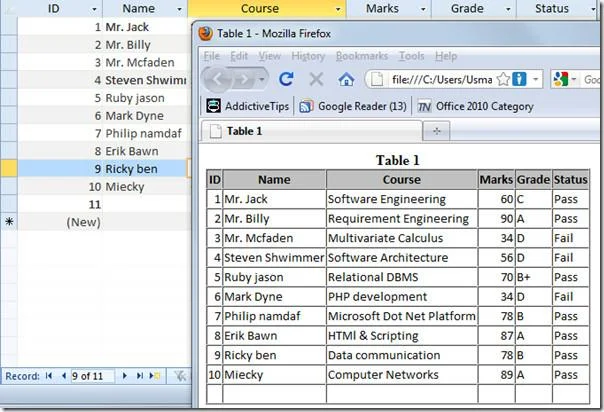
Task: Click 'Multivariate Calculus' cell in Firefox table
Action: click(401, 238)
